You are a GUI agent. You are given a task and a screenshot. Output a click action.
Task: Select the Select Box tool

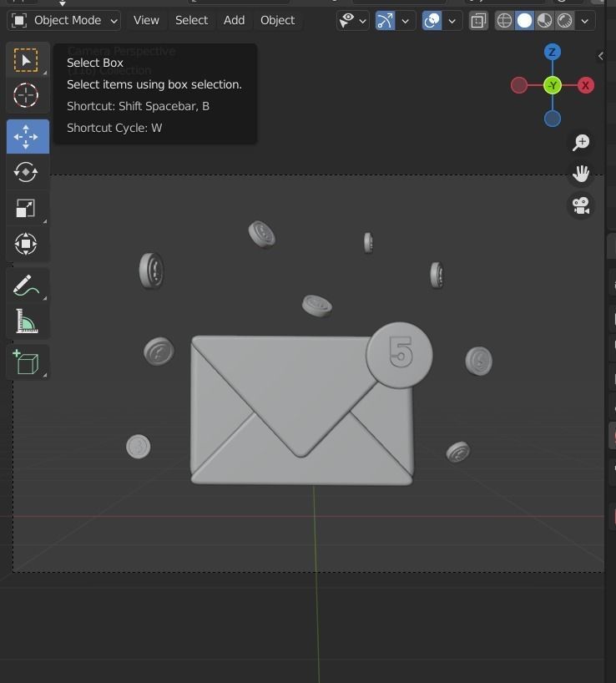coord(27,60)
